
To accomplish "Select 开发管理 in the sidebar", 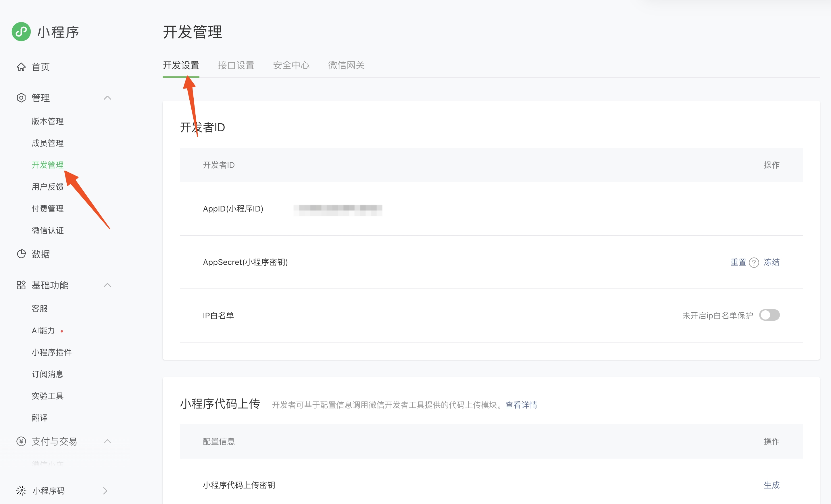I will click(47, 165).
